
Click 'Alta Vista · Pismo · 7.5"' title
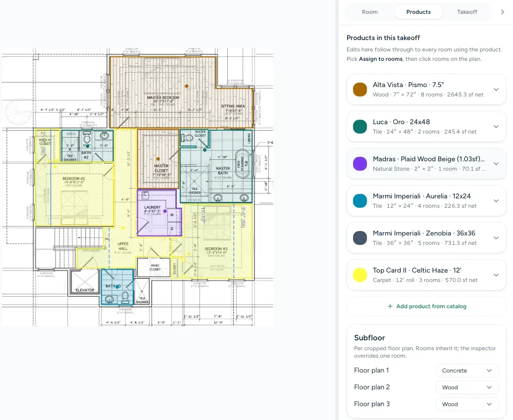click(409, 85)
